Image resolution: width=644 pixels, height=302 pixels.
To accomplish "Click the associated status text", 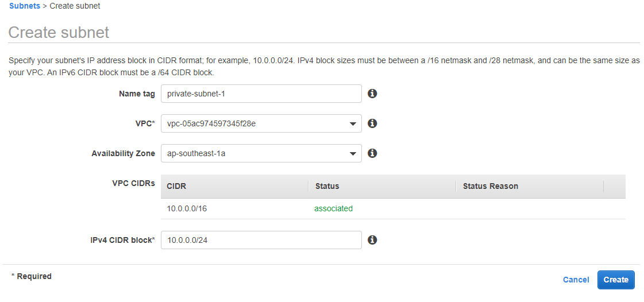I will pos(334,208).
